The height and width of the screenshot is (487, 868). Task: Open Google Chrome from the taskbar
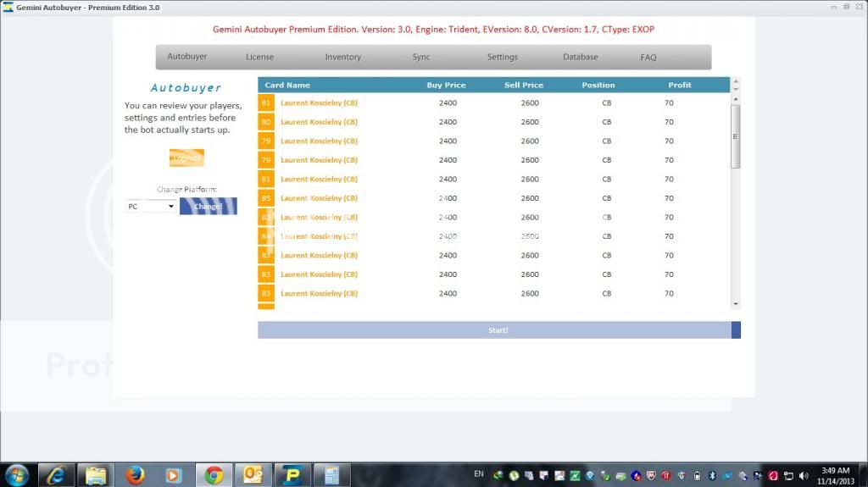214,474
